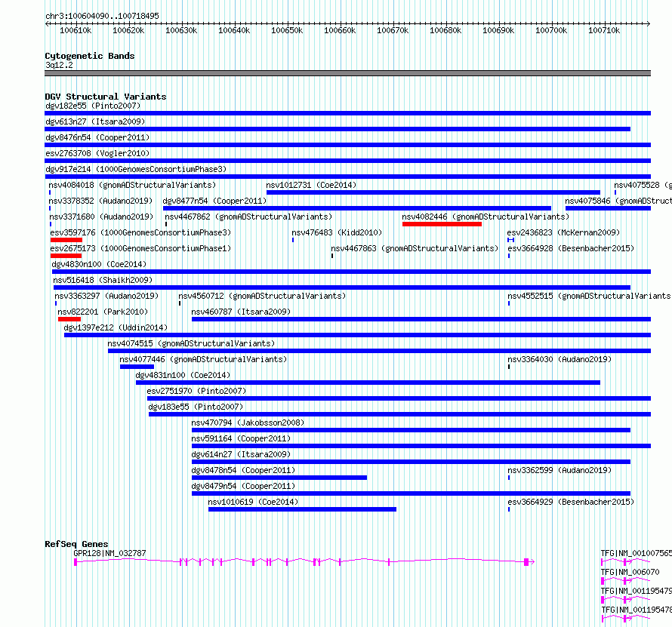Click esv2436823 (McKernan2009) label
The image size is (672, 627).
[563, 232]
